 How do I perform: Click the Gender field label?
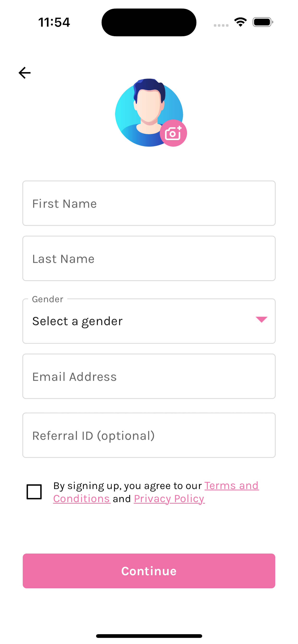(48, 299)
